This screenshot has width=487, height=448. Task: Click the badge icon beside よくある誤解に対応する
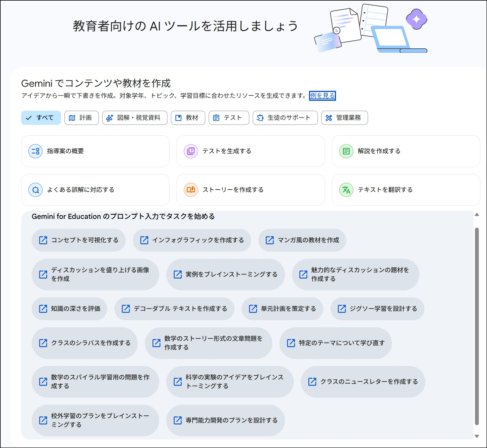coord(35,190)
